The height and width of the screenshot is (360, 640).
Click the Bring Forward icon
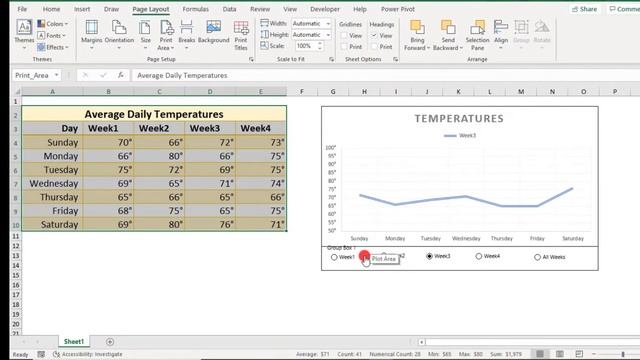coord(417,28)
